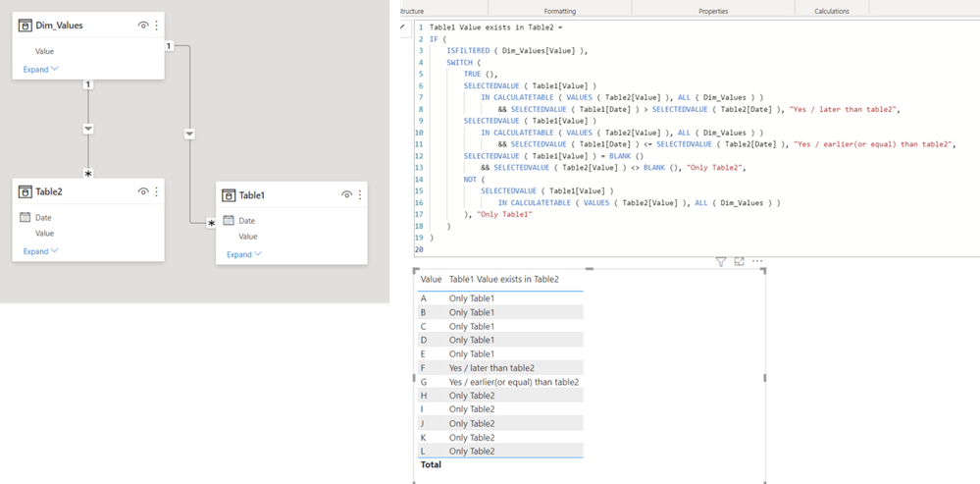Toggle visibility eye icon on Table1 card
The height and width of the screenshot is (484, 980).
pos(347,195)
